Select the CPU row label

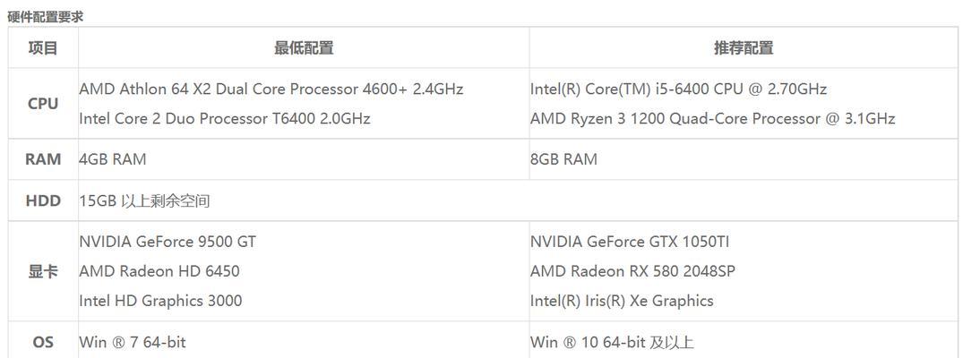pyautogui.click(x=43, y=104)
